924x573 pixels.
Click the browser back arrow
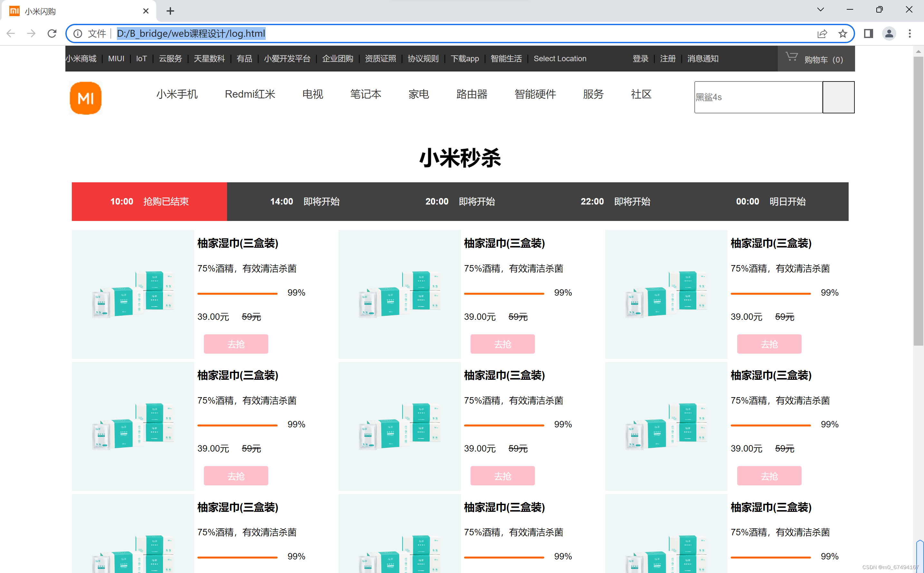click(11, 33)
